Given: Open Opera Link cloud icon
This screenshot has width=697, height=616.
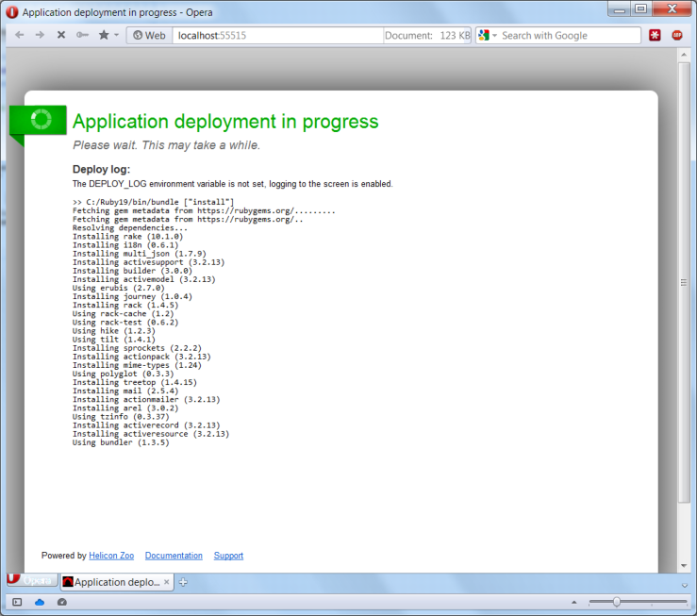Looking at the screenshot, I should pos(40,602).
